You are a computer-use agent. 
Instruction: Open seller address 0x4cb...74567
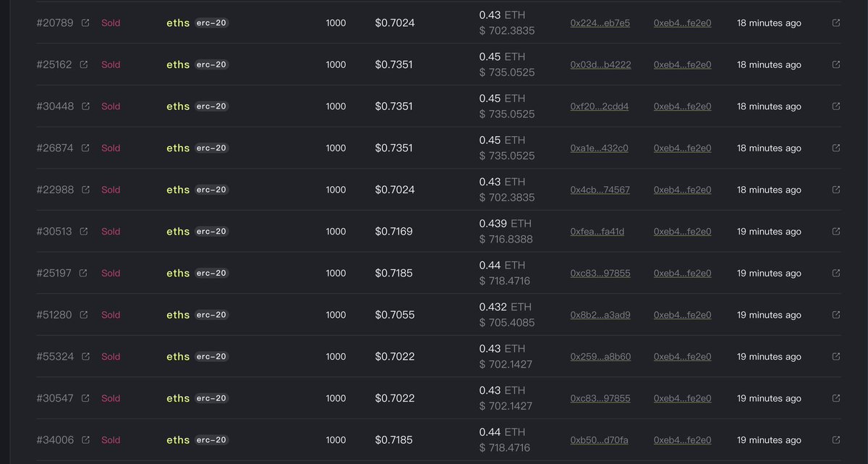[x=600, y=190]
